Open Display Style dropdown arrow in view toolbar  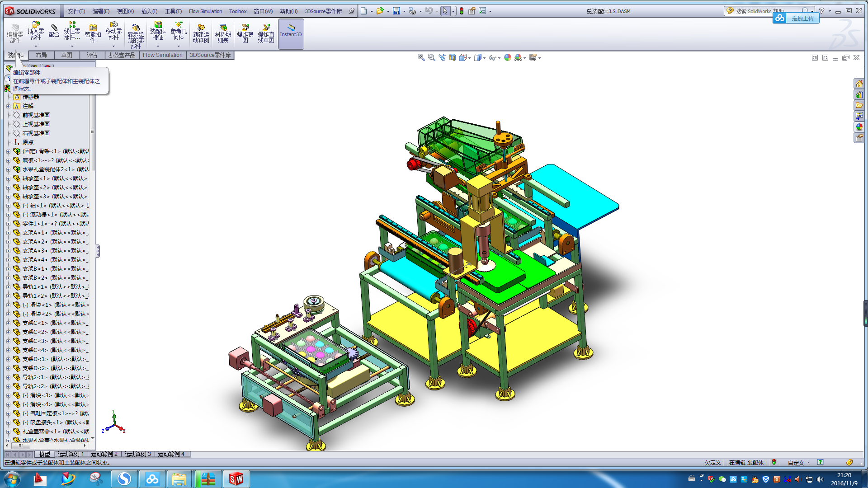coord(484,58)
